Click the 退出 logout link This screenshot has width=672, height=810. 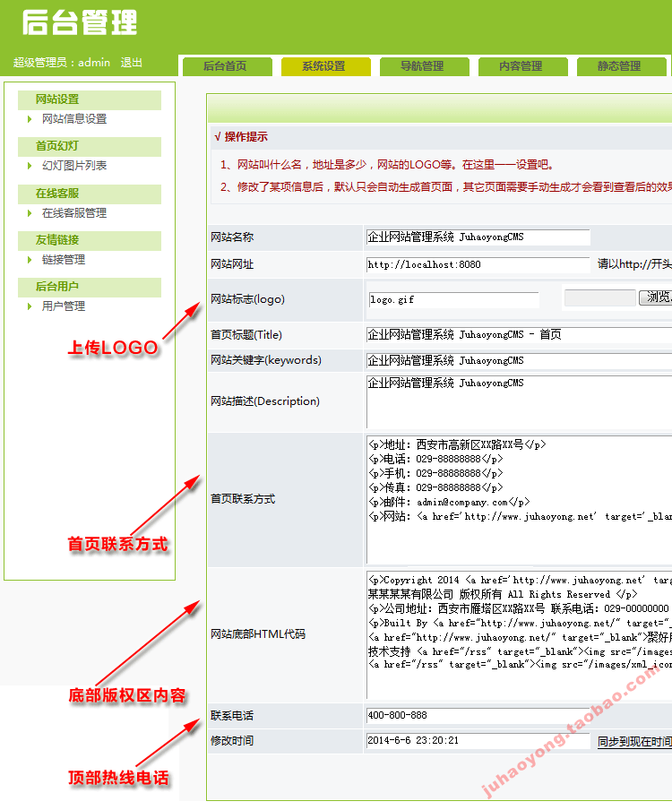[131, 63]
